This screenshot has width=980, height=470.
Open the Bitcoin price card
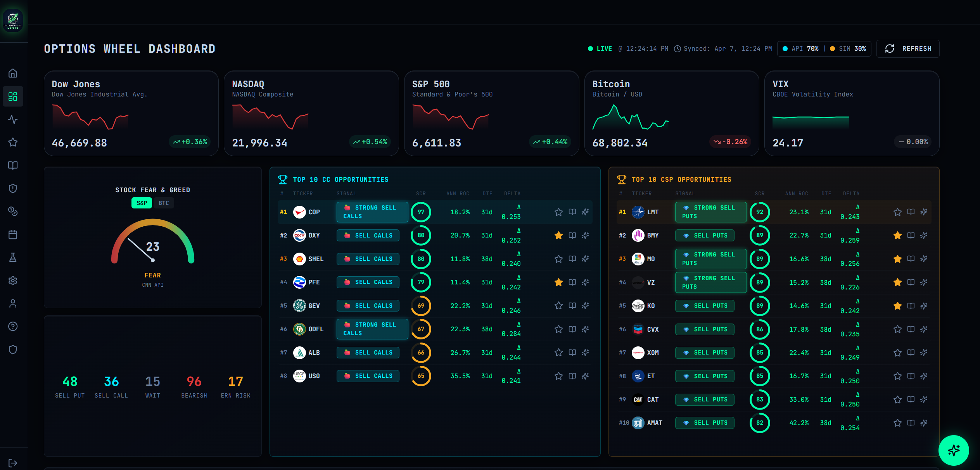pyautogui.click(x=672, y=113)
